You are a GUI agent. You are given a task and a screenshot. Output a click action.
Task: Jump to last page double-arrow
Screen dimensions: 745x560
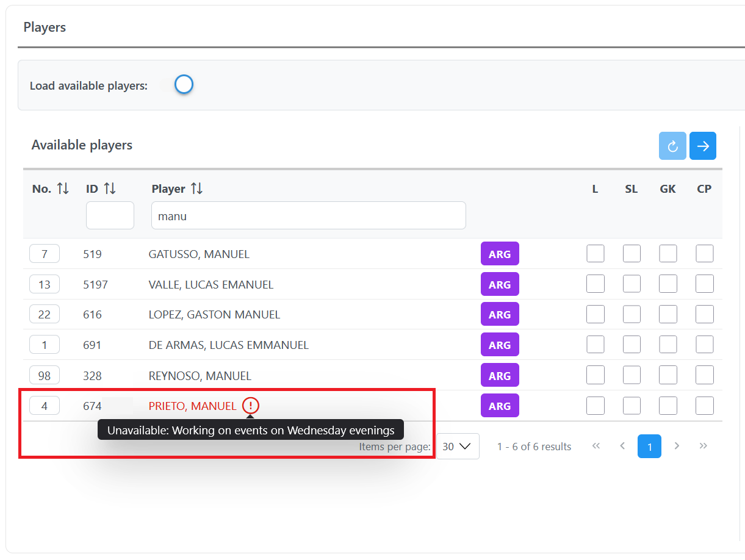[x=704, y=446]
